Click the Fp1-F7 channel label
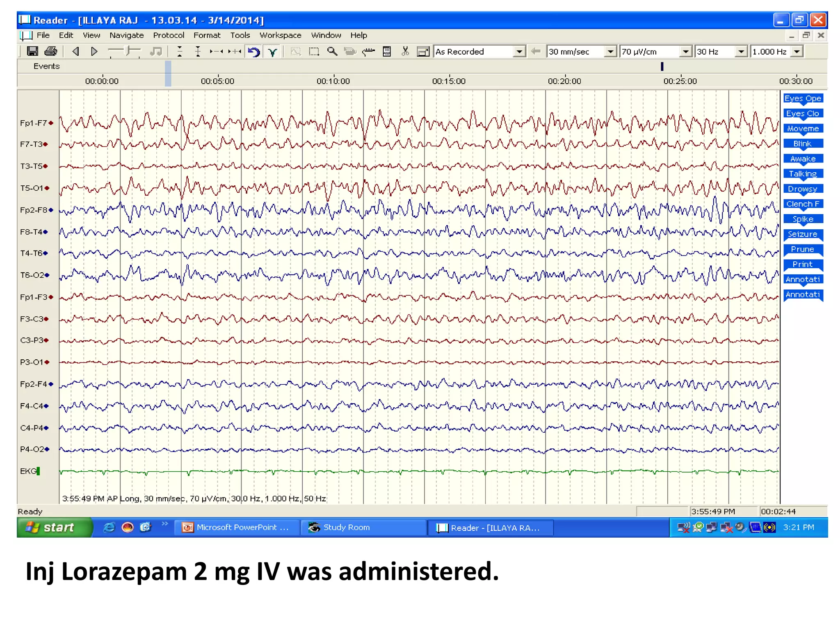This screenshot has width=840, height=630. (x=33, y=123)
